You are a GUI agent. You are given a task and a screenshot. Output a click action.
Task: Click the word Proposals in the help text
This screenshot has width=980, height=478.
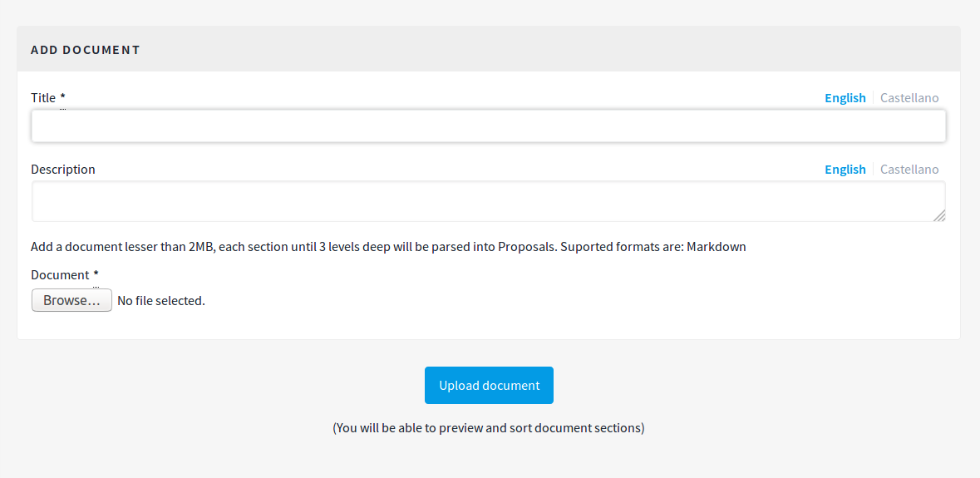point(527,247)
